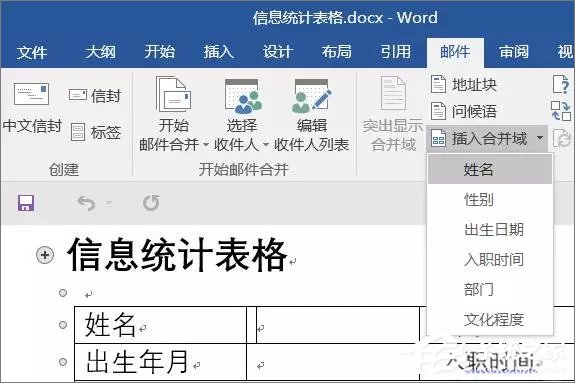Viewport: 575px width, 383px height.
Task: Click the update labels icon
Action: pyautogui.click(x=562, y=139)
